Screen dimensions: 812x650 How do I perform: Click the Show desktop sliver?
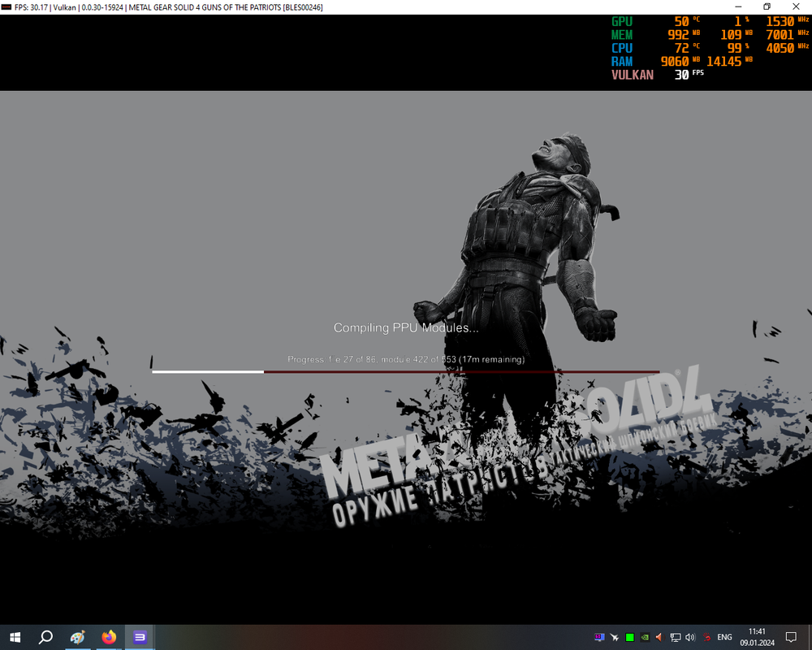click(x=810, y=637)
